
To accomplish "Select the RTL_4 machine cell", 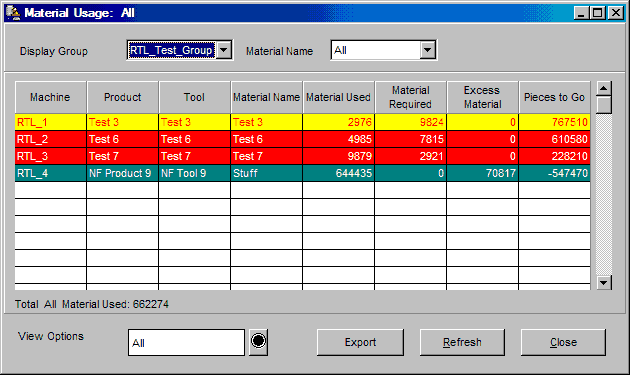I will tap(51, 173).
